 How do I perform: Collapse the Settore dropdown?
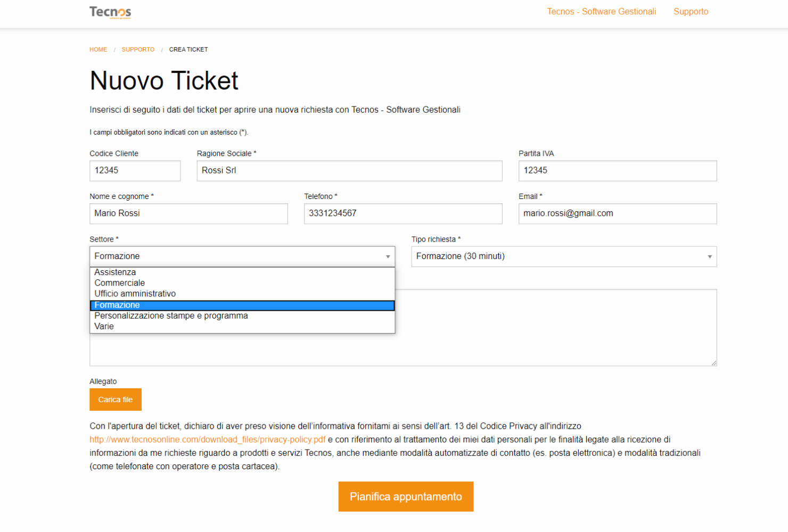pos(242,256)
